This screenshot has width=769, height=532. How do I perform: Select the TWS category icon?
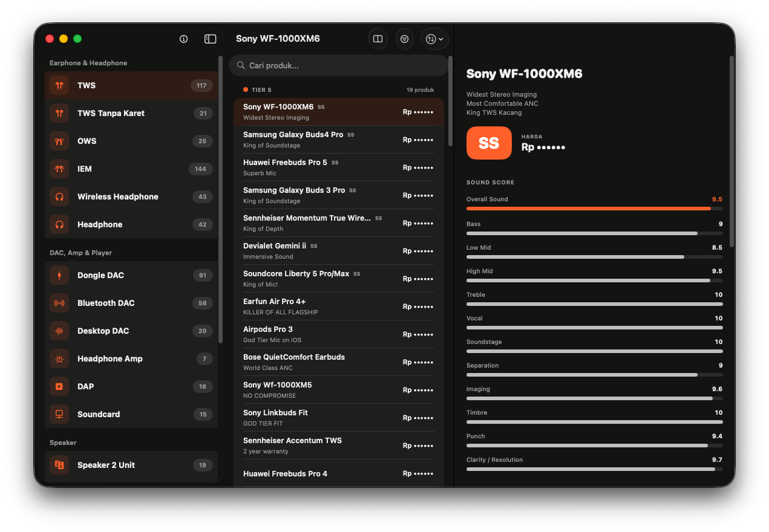click(59, 85)
